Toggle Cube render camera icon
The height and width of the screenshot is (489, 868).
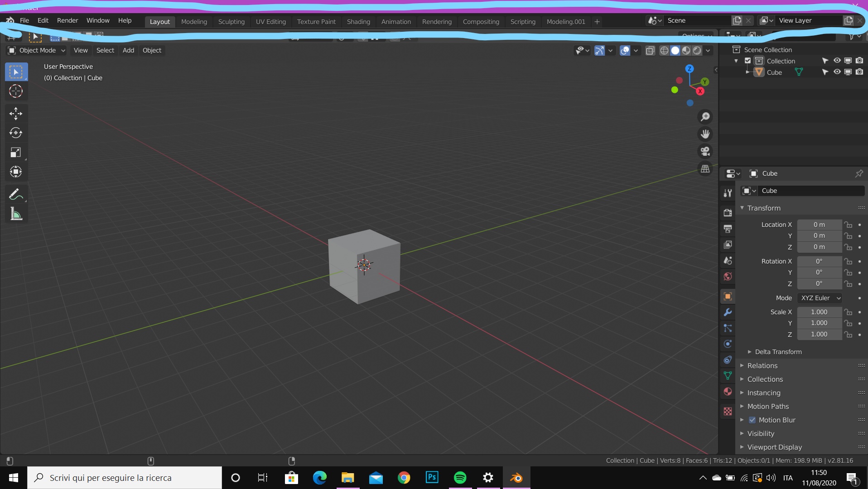coord(859,72)
